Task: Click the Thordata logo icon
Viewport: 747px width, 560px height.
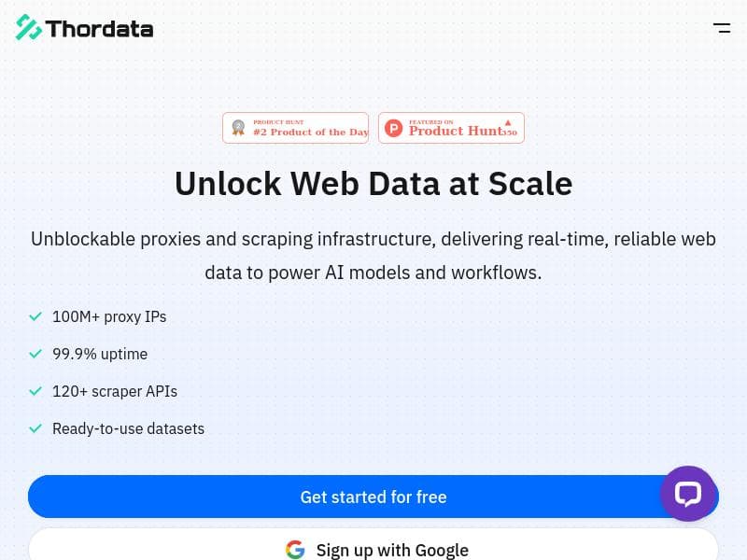Action: tap(27, 27)
